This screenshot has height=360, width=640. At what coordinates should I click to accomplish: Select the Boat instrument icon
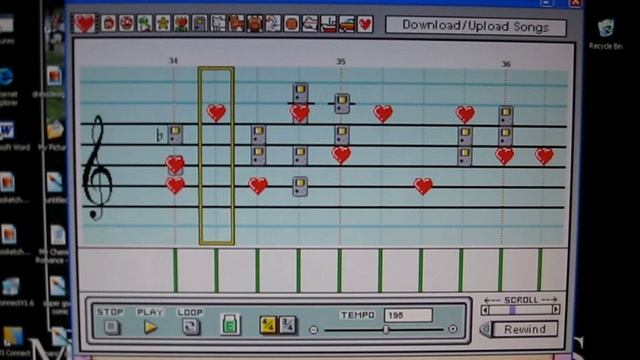point(329,24)
